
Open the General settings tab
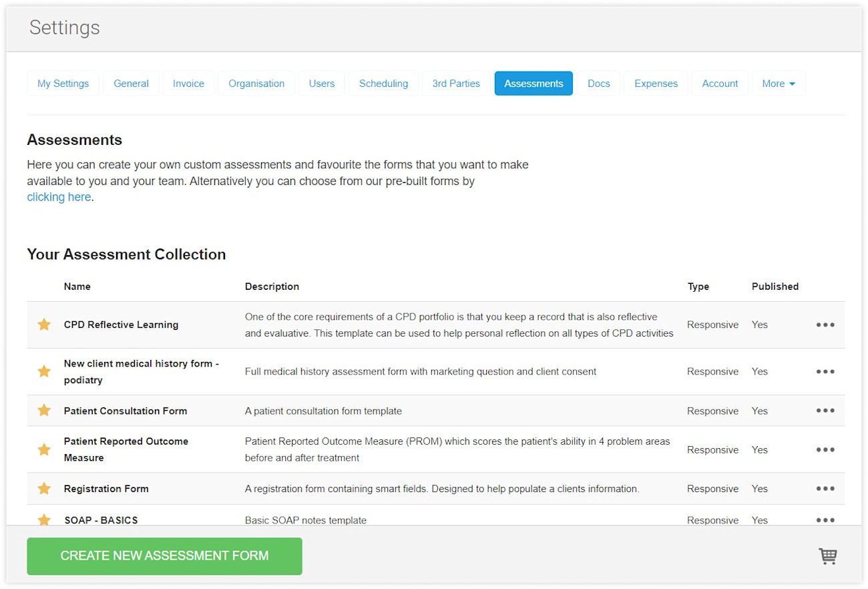tap(131, 83)
